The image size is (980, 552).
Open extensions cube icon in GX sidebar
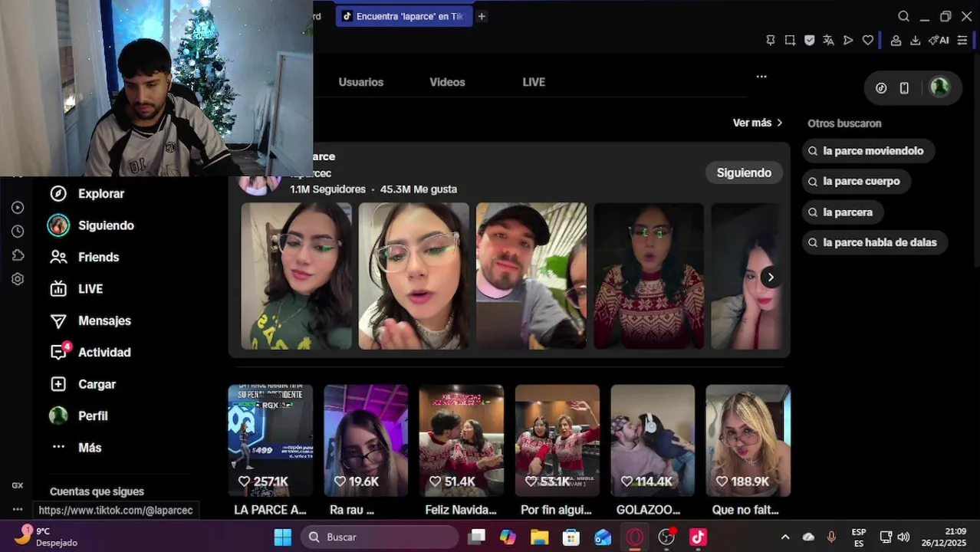click(x=18, y=255)
